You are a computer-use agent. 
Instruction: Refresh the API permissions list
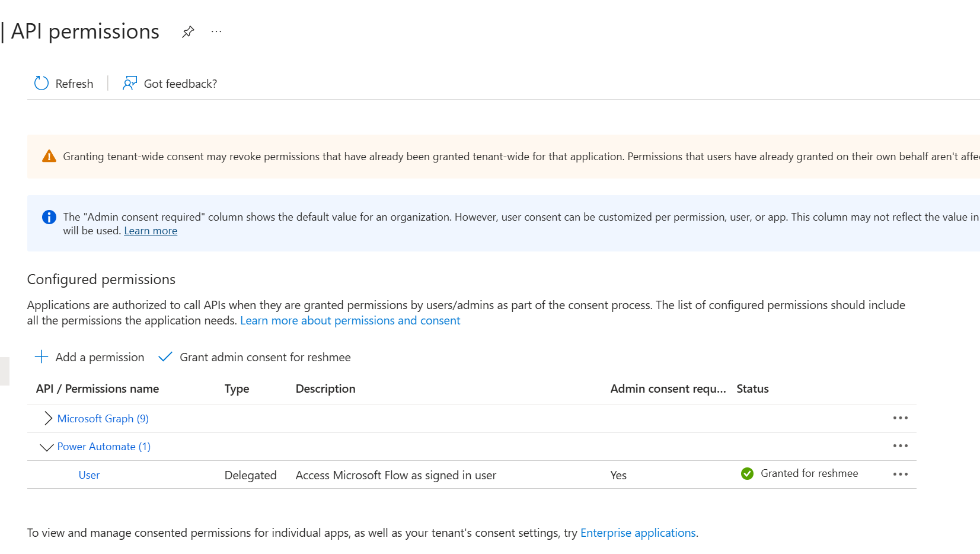pos(63,83)
